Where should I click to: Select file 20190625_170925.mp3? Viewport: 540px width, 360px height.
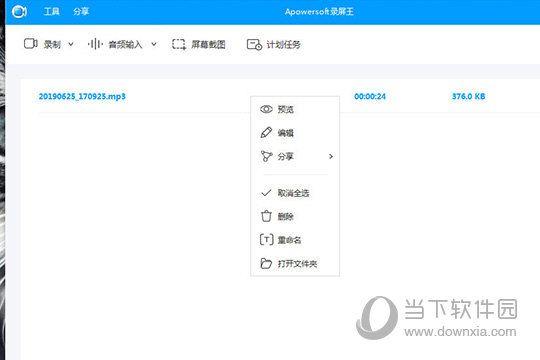pos(82,96)
